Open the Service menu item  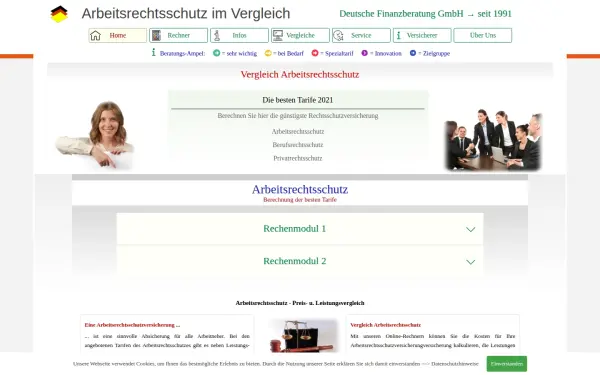pyautogui.click(x=361, y=36)
